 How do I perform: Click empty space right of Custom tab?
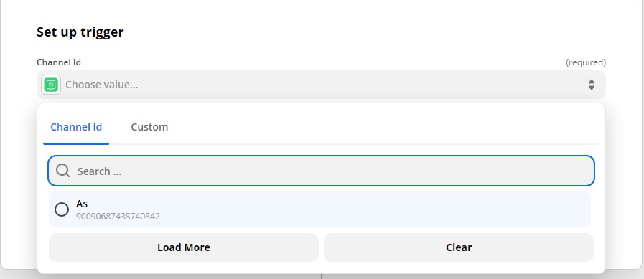click(382, 127)
